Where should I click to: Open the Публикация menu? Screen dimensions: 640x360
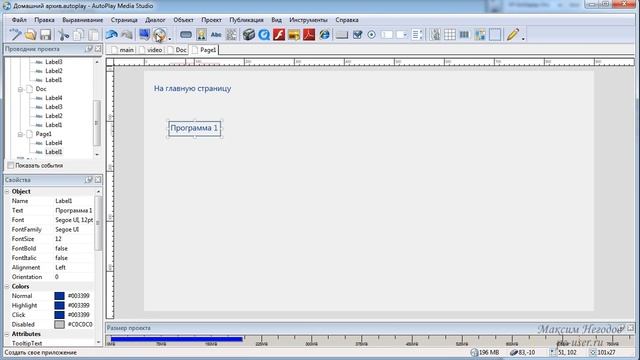click(x=246, y=20)
